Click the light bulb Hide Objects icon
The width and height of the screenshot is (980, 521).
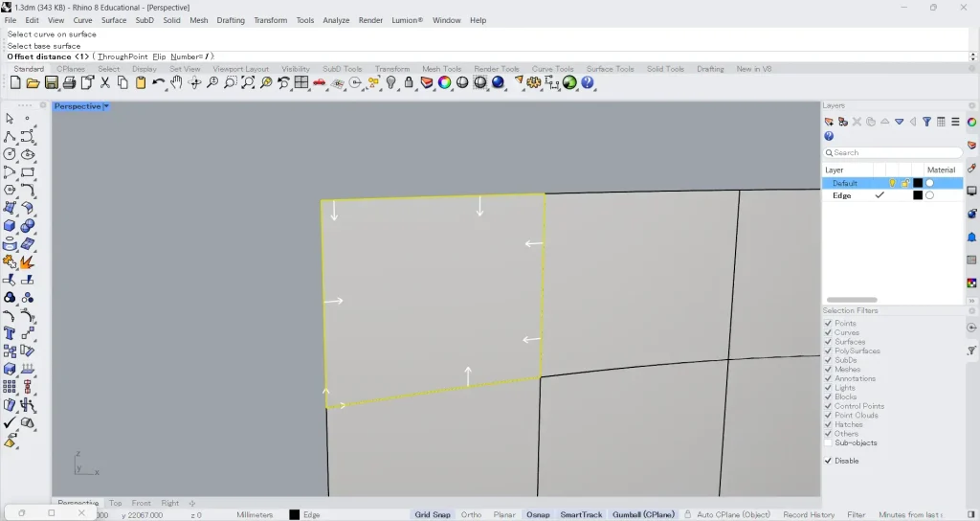pyautogui.click(x=390, y=82)
